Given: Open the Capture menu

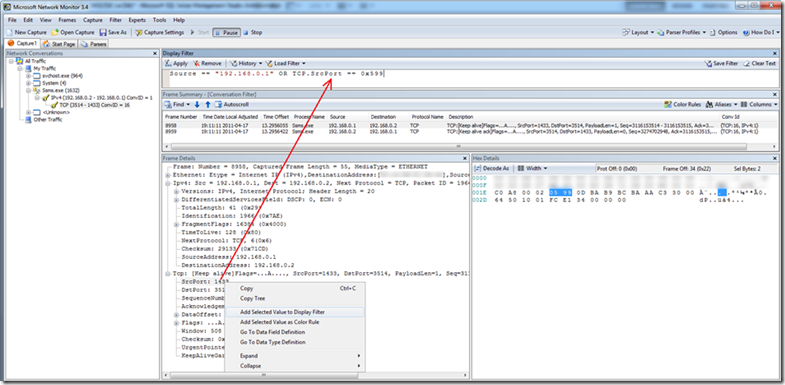Looking at the screenshot, I should (93, 20).
